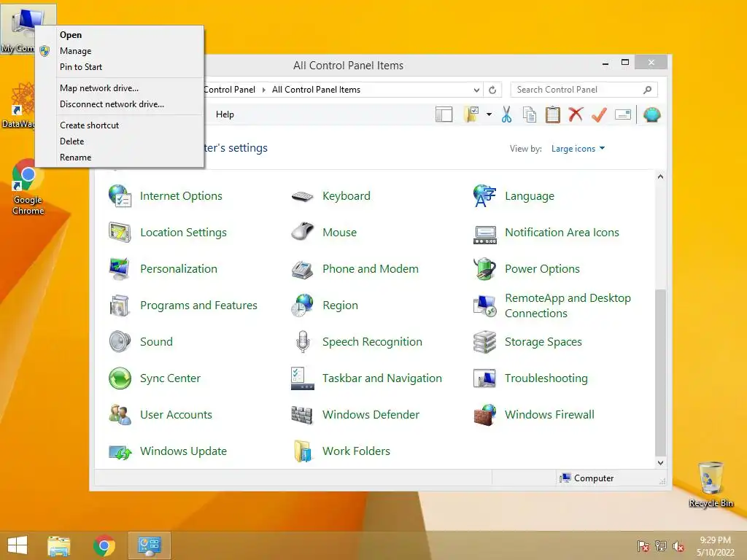Click the Notification Area Icons icon

tap(485, 234)
